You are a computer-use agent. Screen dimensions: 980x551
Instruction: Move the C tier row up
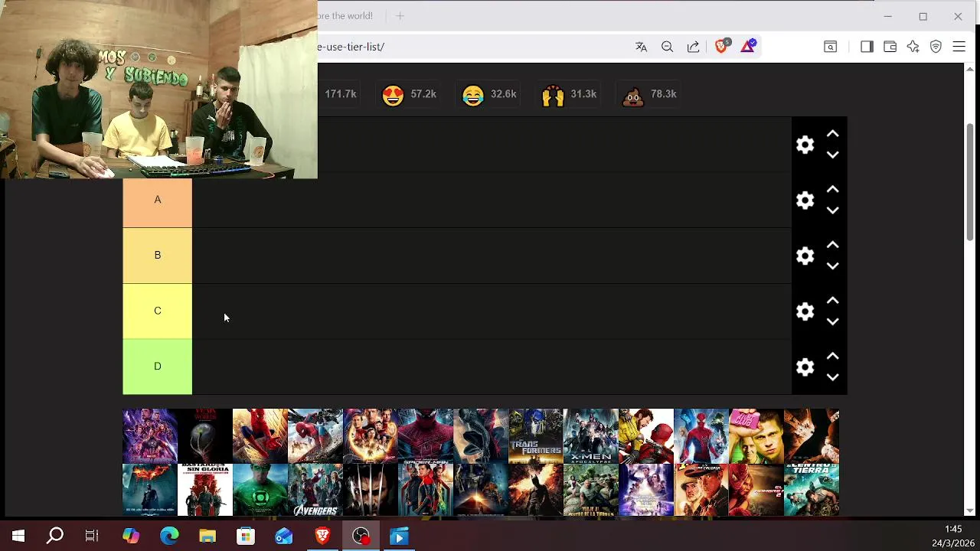833,302
